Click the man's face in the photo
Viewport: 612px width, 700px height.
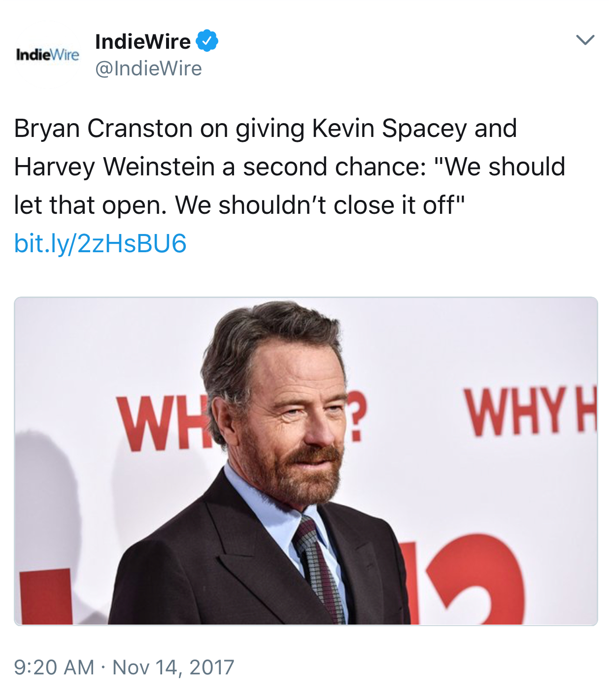click(x=296, y=414)
